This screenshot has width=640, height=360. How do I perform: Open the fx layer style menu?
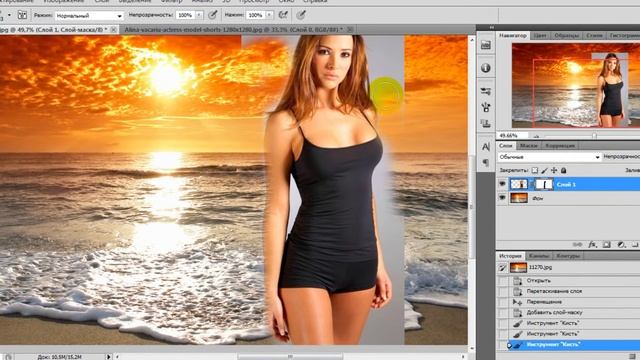(x=592, y=245)
